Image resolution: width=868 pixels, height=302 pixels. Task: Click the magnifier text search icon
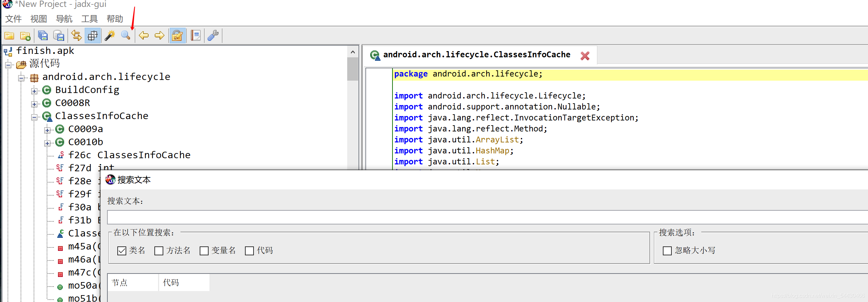point(126,35)
